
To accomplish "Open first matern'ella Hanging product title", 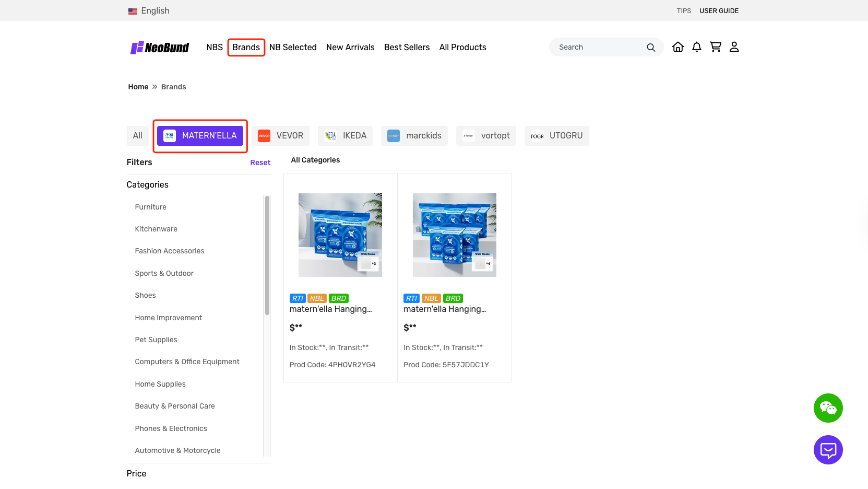I will coord(331,309).
